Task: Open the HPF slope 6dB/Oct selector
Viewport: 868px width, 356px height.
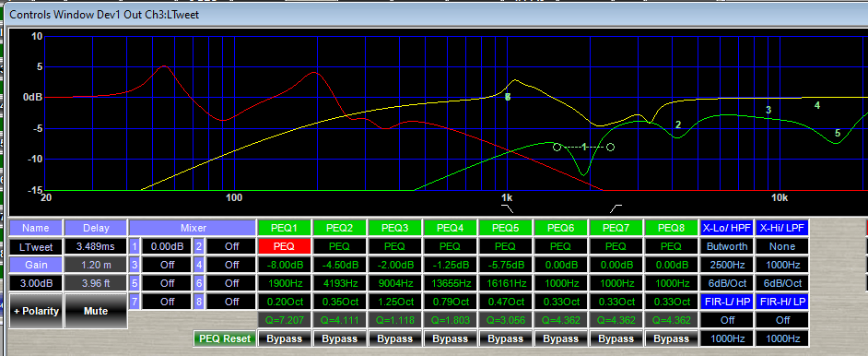Action: [x=726, y=283]
